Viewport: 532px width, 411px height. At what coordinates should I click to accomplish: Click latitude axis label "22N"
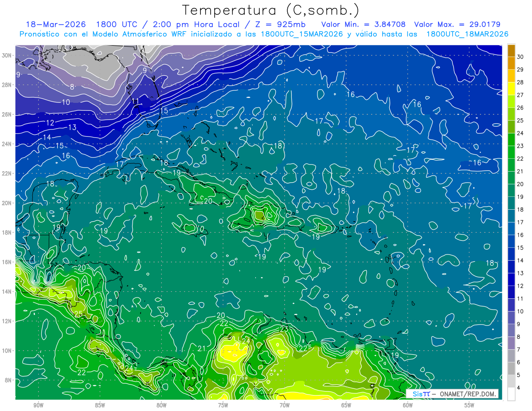coord(7,173)
